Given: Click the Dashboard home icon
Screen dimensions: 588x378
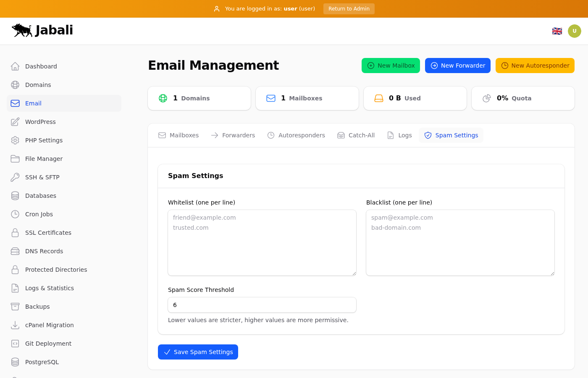Looking at the screenshot, I should click(15, 66).
